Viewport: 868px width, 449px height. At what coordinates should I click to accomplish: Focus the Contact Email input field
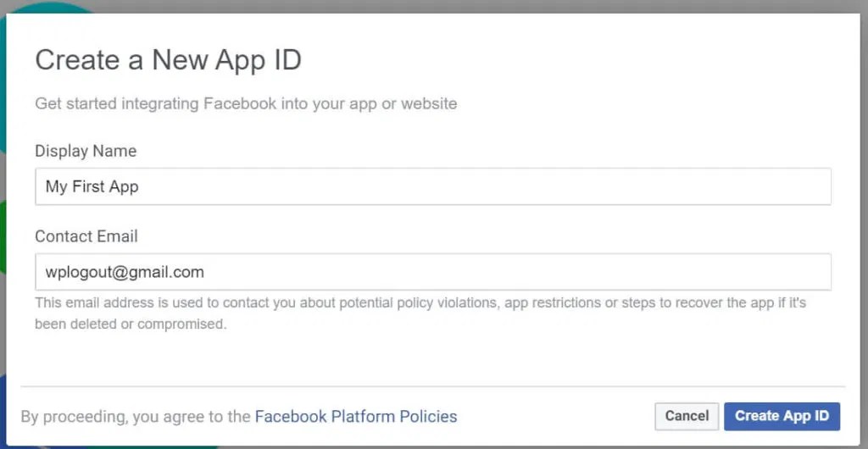433,271
